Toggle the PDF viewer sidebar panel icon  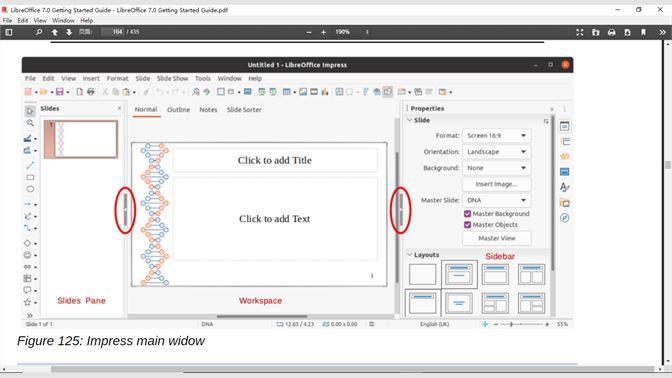pos(9,32)
